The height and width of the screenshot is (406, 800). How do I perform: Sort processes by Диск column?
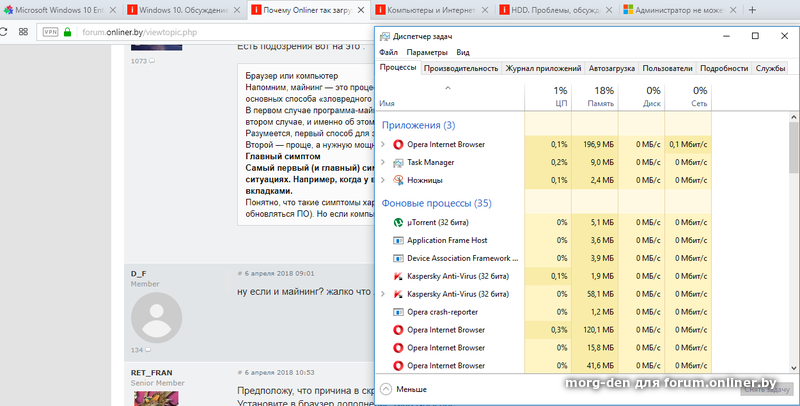(641, 96)
